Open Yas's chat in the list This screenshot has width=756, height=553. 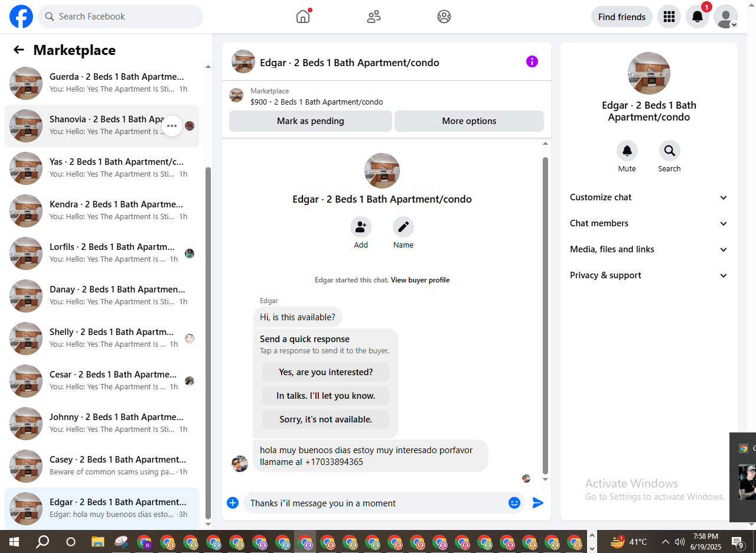[102, 168]
